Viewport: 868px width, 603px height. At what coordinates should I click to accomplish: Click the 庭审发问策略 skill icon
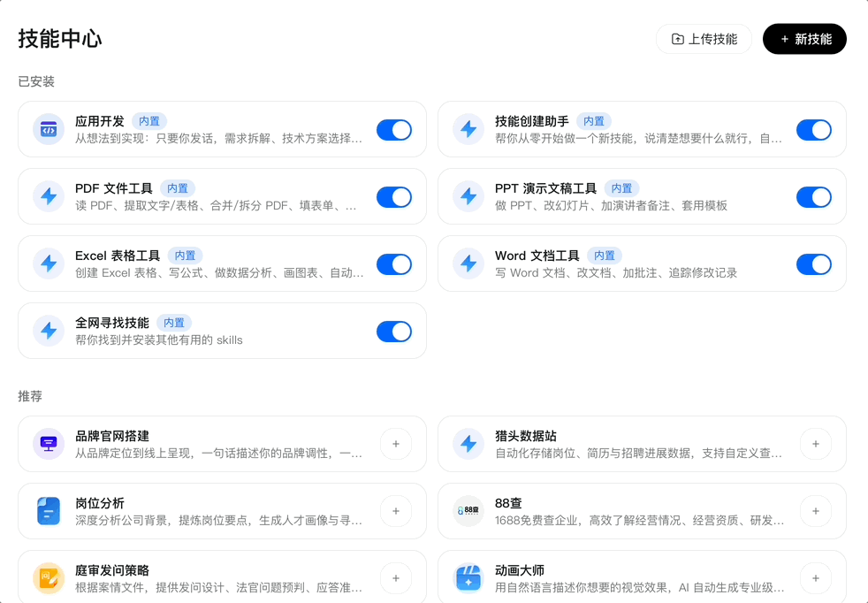pyautogui.click(x=48, y=578)
